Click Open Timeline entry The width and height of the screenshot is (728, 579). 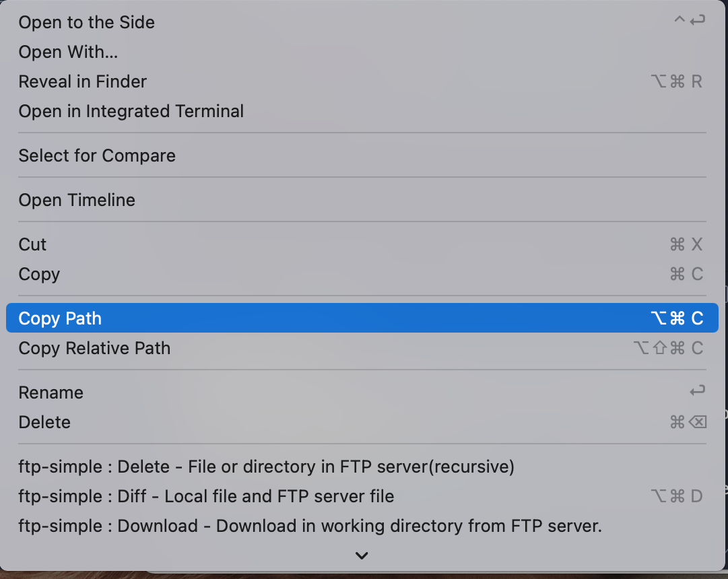tap(362, 200)
